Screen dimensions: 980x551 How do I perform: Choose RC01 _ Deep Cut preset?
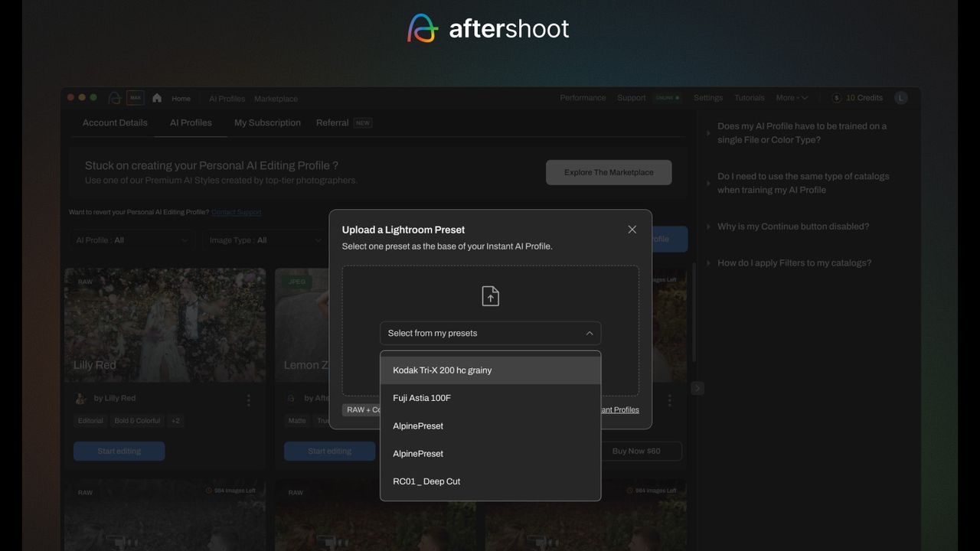click(490, 481)
